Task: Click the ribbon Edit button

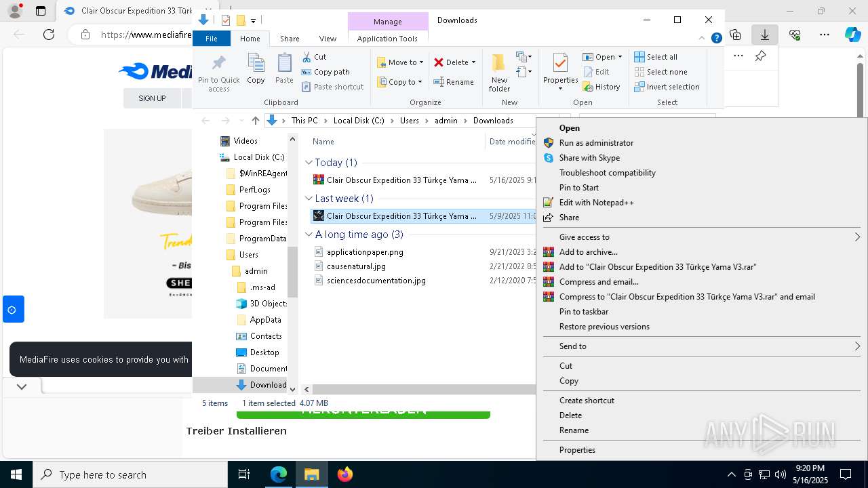Action: click(596, 72)
